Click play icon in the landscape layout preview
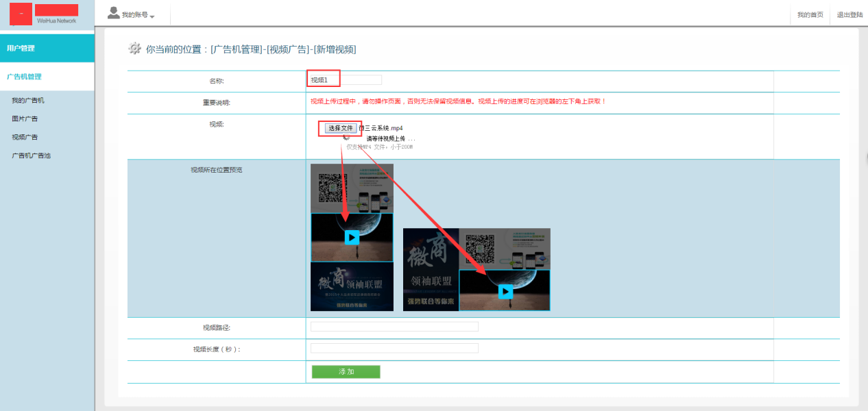This screenshot has height=411, width=868. [x=505, y=292]
